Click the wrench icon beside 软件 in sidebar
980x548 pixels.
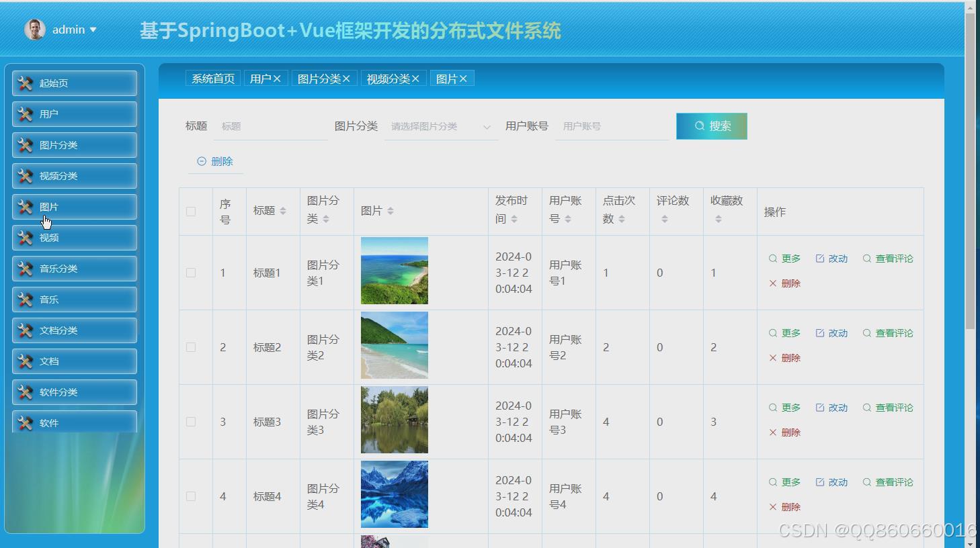coord(25,422)
